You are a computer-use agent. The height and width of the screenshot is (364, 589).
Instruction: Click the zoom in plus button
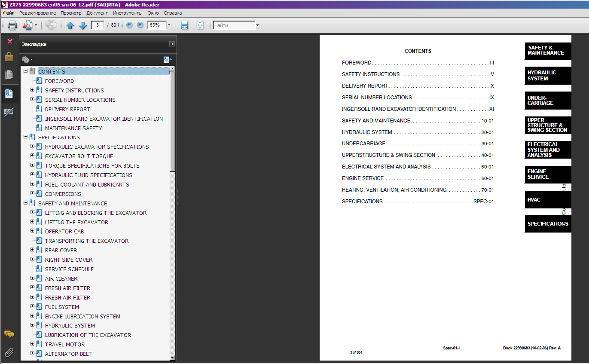(140, 25)
